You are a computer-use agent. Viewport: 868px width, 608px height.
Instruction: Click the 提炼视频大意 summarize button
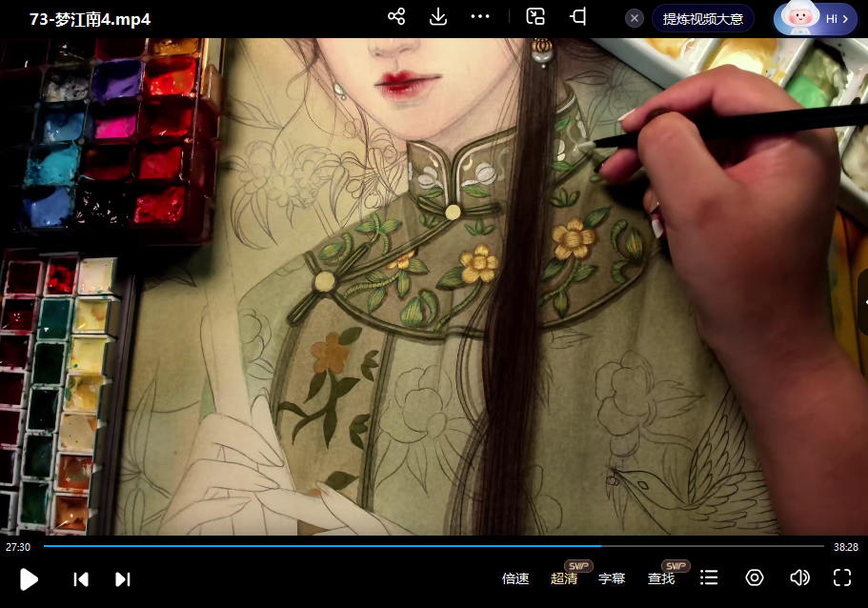click(x=703, y=19)
